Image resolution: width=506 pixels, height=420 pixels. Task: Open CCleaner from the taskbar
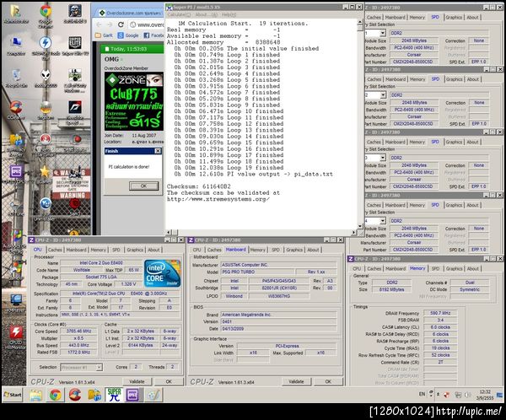pyautogui.click(x=75, y=395)
